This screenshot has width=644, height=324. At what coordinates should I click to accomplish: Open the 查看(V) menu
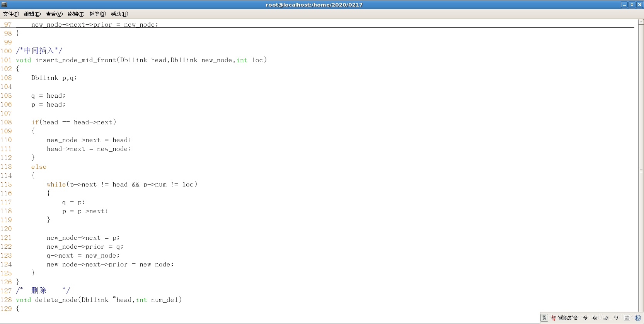[x=54, y=14]
